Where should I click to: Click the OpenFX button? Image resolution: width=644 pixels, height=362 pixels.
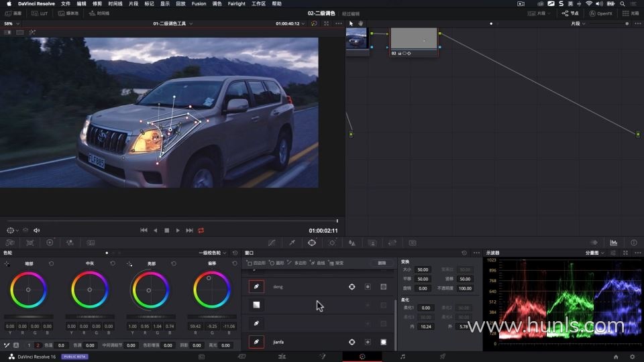[600, 13]
